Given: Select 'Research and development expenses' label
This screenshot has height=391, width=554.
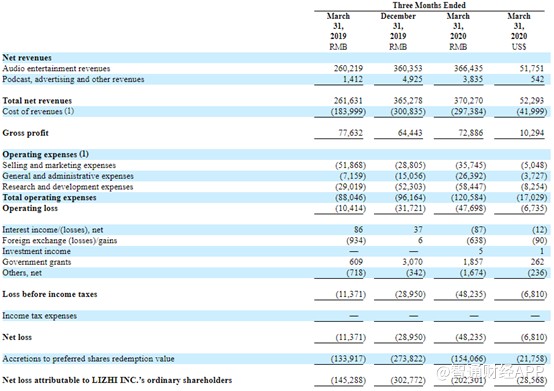Looking at the screenshot, I should (68, 186).
